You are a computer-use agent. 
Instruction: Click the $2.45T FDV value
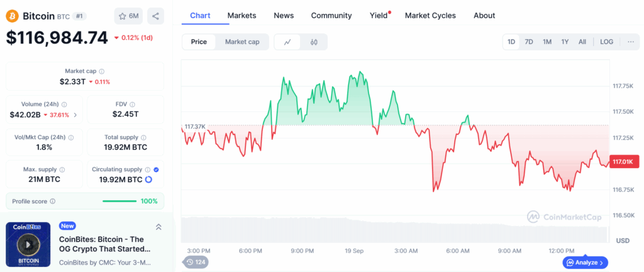pyautogui.click(x=126, y=115)
